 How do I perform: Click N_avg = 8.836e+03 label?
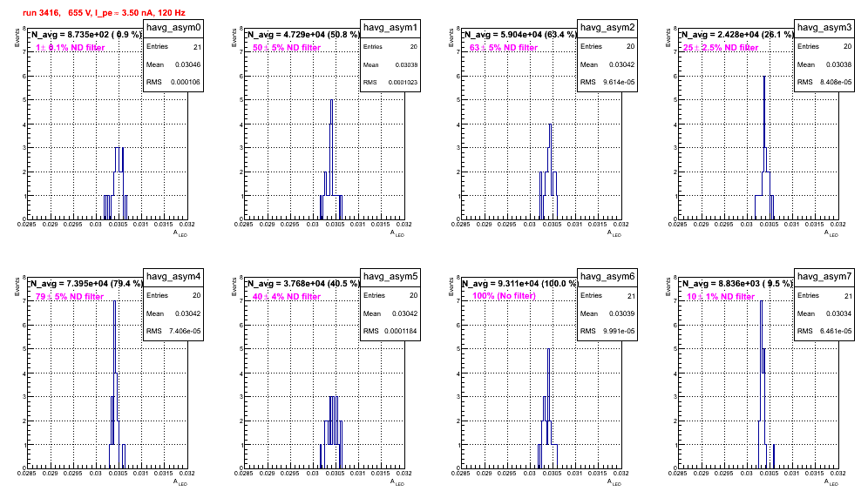pyautogui.click(x=737, y=283)
